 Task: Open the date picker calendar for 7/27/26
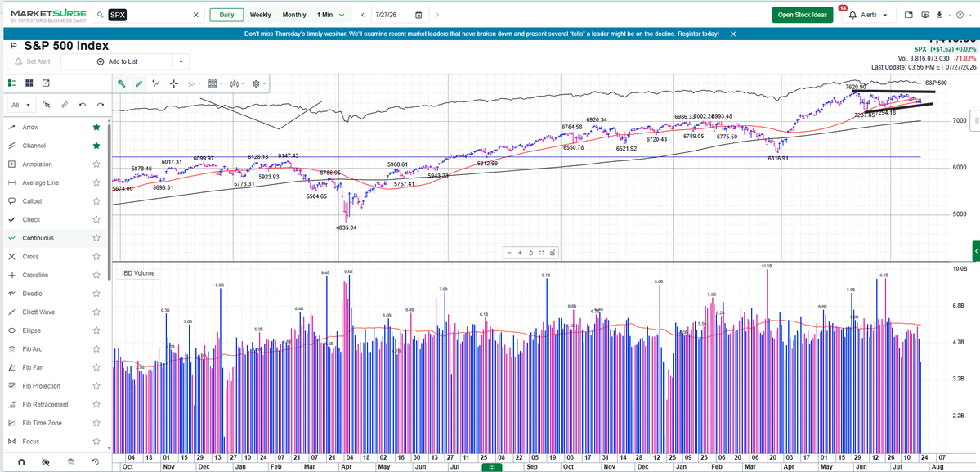pos(418,15)
